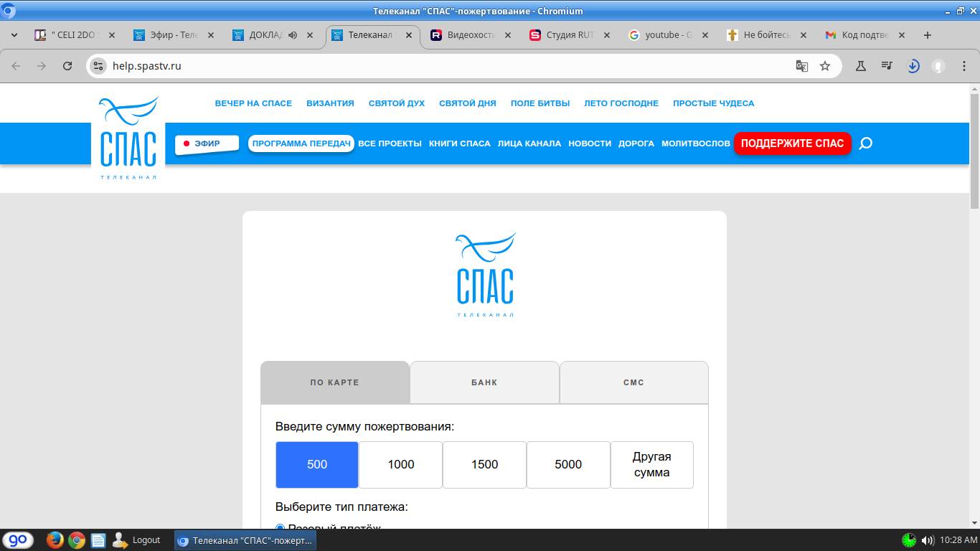Click the green network monitor tray icon
980x551 pixels.
pyautogui.click(x=909, y=540)
